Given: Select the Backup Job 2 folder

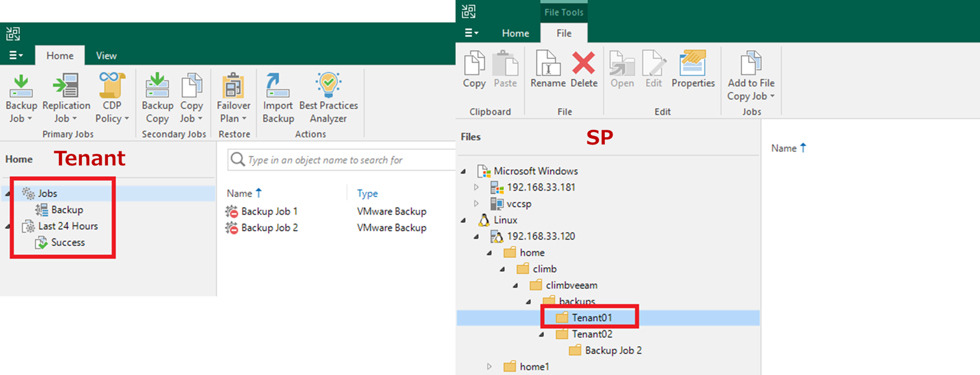Looking at the screenshot, I should pos(605,350).
